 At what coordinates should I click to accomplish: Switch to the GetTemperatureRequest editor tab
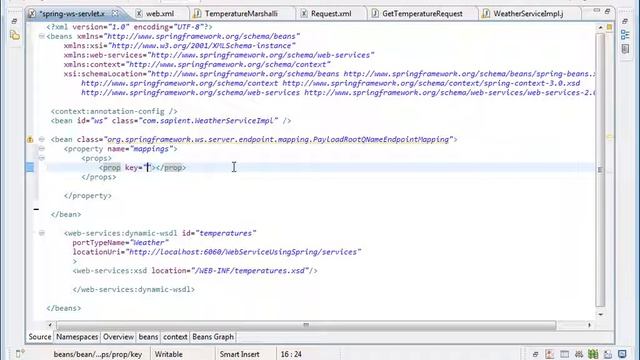pyautogui.click(x=422, y=13)
